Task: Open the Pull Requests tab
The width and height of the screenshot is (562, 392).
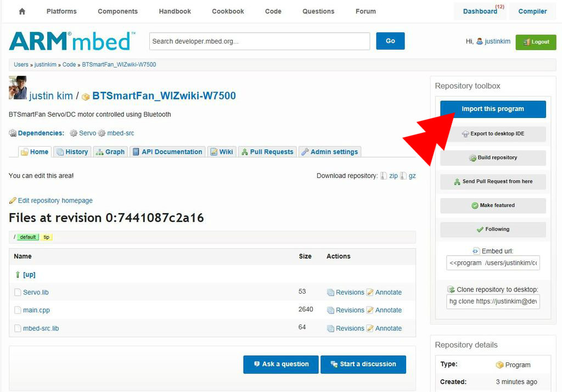Action: tap(267, 152)
